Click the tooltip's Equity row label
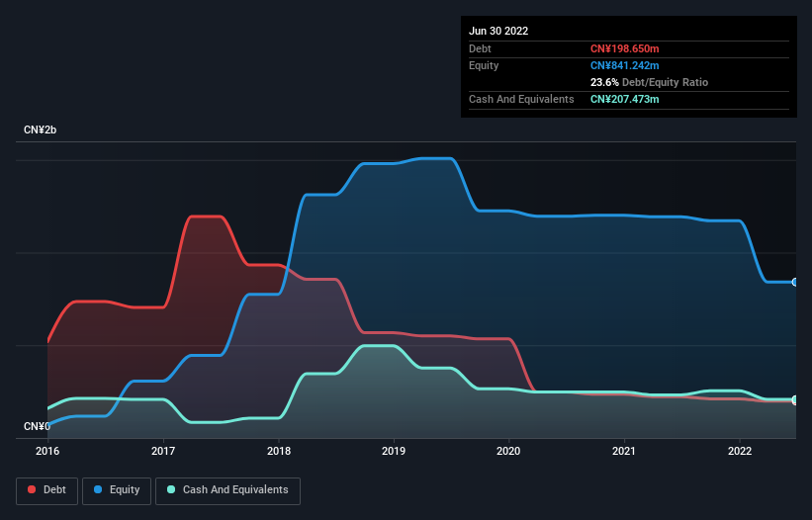 click(x=484, y=65)
